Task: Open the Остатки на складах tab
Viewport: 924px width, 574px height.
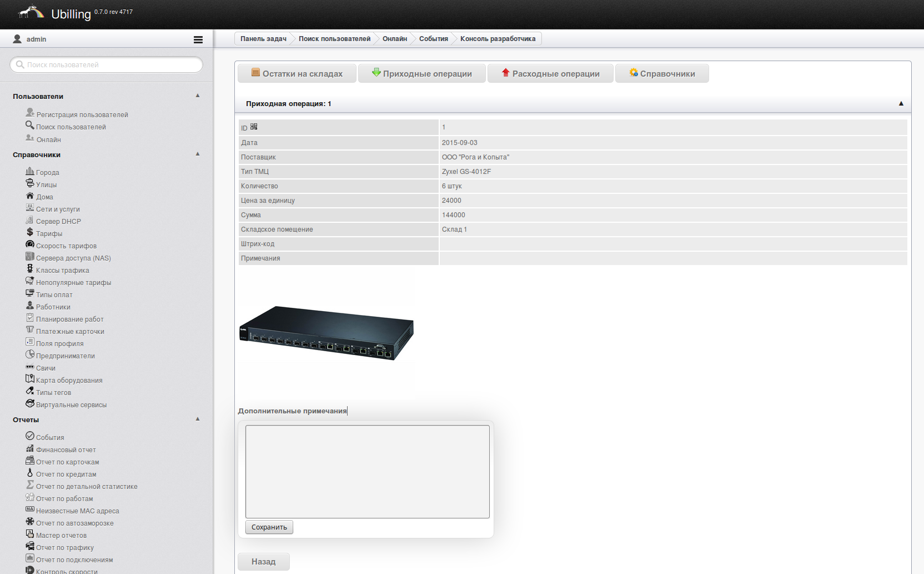Action: (297, 73)
